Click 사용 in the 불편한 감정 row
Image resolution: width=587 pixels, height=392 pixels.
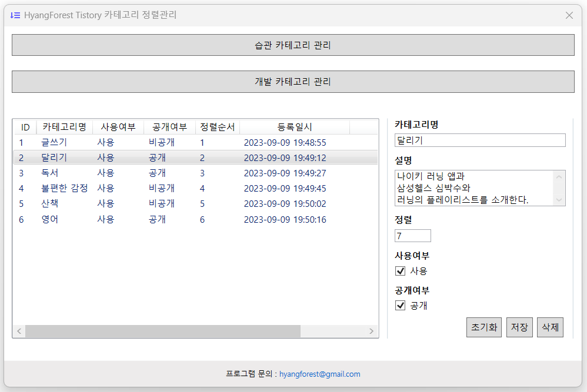[105, 188]
